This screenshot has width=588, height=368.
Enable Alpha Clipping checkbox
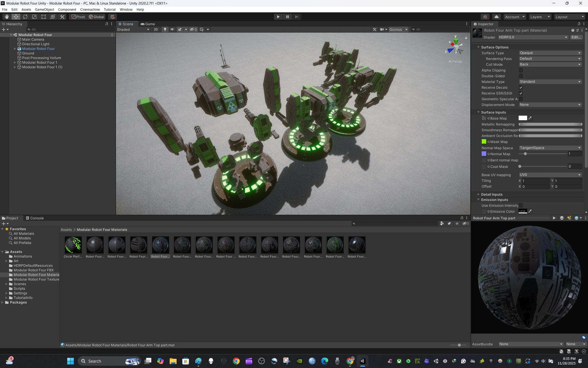(521, 70)
